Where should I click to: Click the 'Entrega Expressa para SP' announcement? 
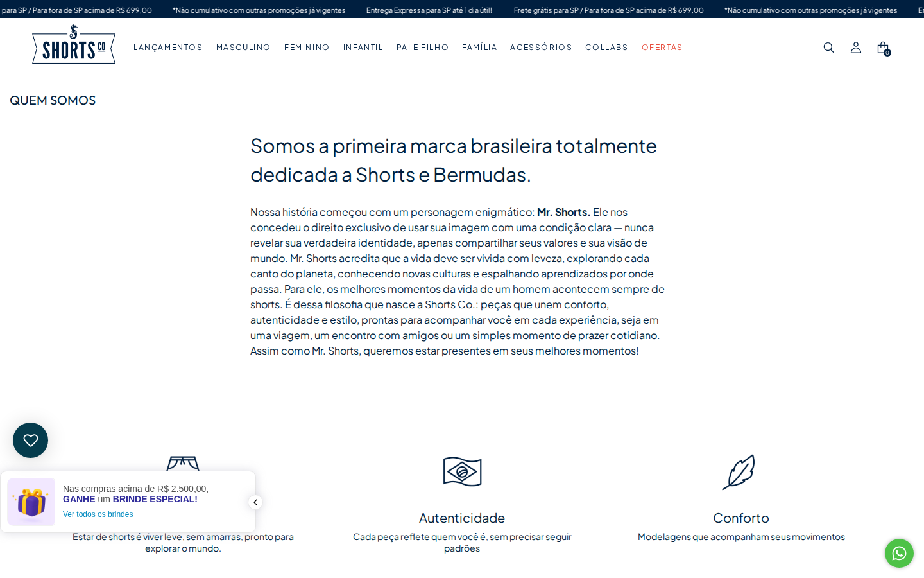pos(429,10)
